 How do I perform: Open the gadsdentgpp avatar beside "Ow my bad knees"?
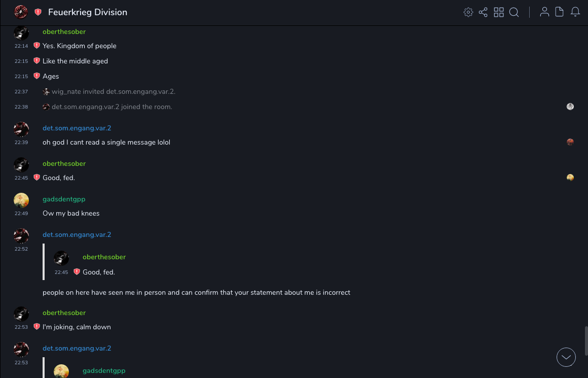[x=21, y=200]
